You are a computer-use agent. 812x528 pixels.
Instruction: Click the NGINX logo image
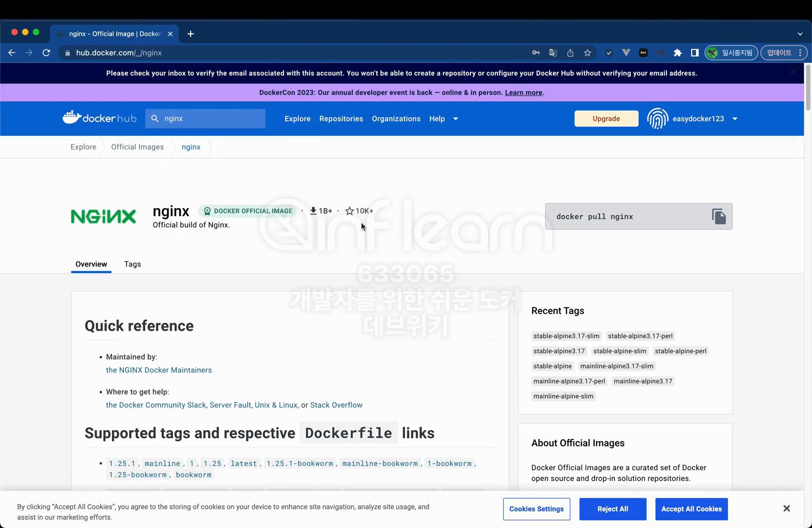point(104,217)
